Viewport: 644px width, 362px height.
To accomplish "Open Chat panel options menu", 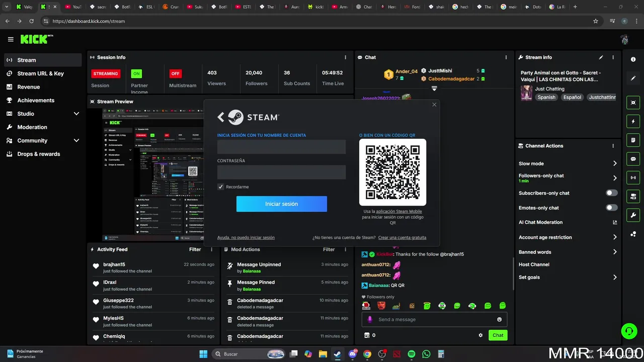I will click(x=506, y=57).
